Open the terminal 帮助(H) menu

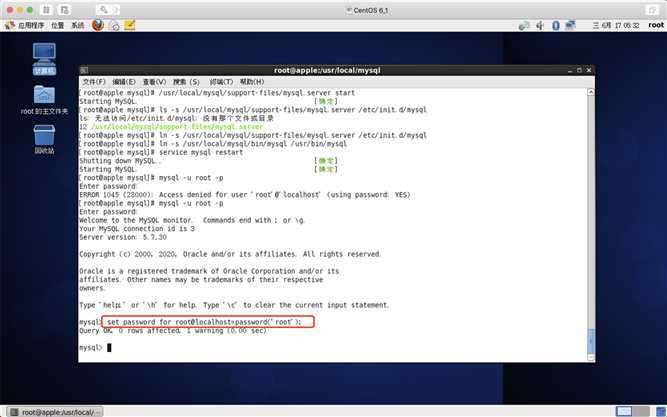click(x=252, y=82)
